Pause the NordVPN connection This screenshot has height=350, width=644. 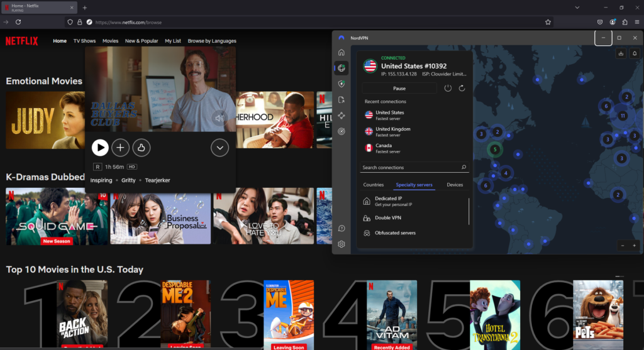(399, 89)
